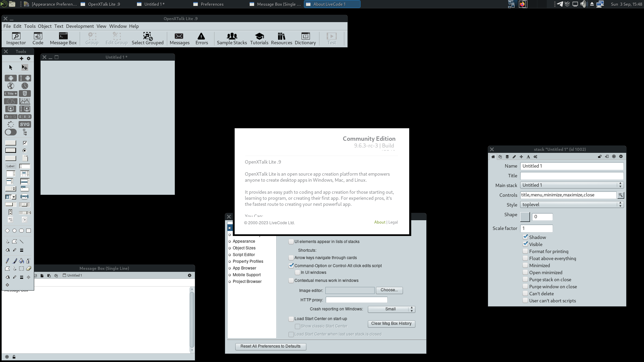644x362 pixels.
Task: Open the Dictionary toolbar item
Action: 305,39
